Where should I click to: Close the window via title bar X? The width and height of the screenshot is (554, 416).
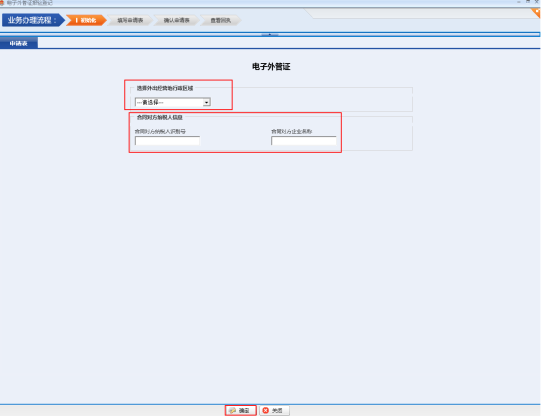coord(536,2)
